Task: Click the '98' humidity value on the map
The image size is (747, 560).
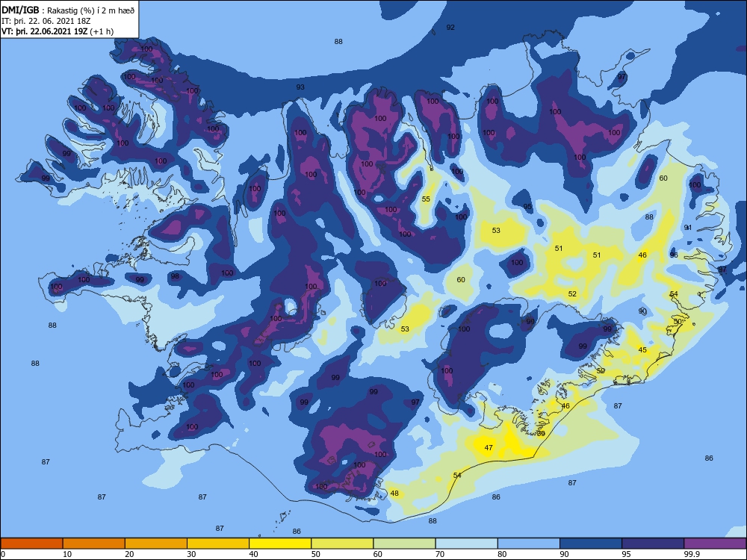Action: pos(175,276)
